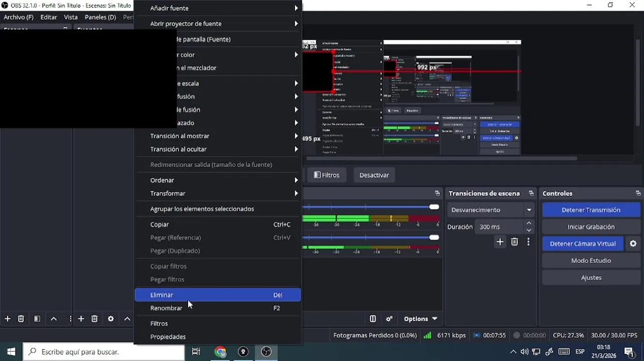The width and height of the screenshot is (644, 361).
Task: Click the Desactivar button below the preview
Action: pos(374,175)
